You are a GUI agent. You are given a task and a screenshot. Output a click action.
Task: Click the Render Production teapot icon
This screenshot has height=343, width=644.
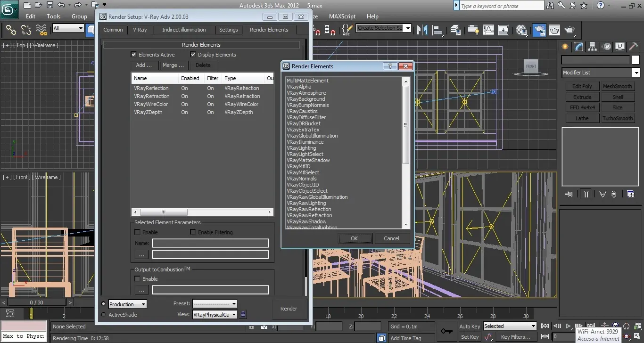click(x=570, y=30)
